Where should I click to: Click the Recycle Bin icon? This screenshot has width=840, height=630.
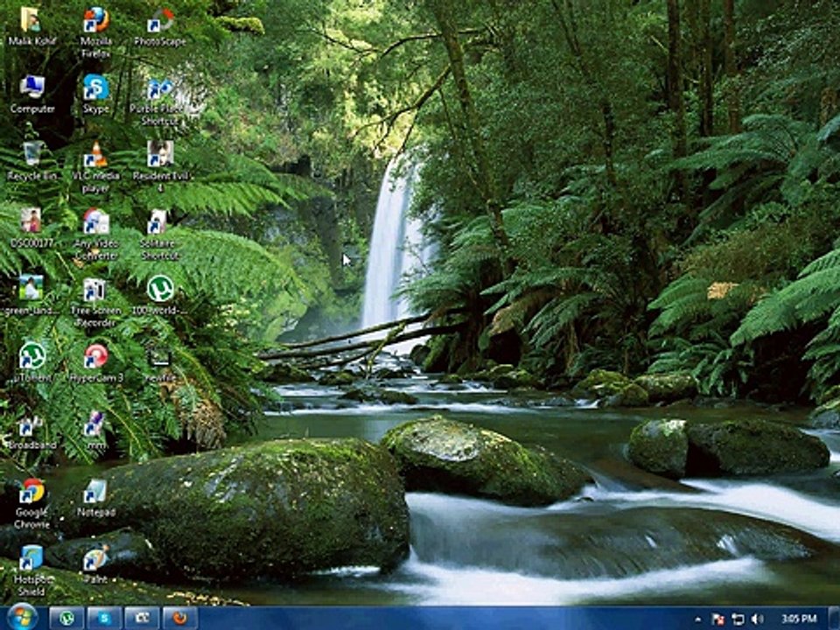coord(32,155)
